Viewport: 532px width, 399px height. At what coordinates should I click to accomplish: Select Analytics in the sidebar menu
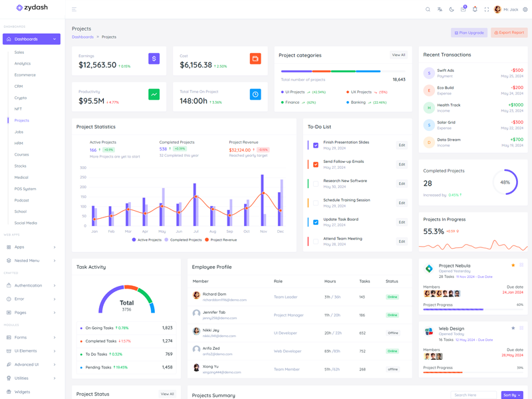pos(23,64)
